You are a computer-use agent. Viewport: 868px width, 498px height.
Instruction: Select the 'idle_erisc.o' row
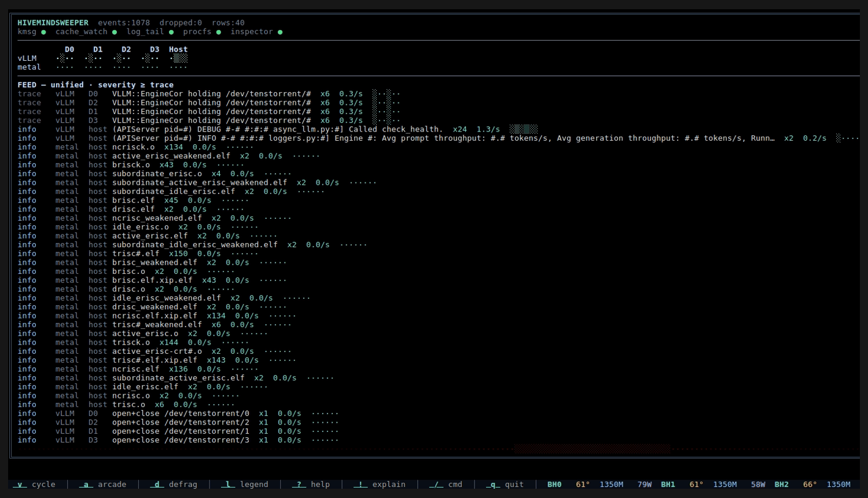(x=138, y=227)
